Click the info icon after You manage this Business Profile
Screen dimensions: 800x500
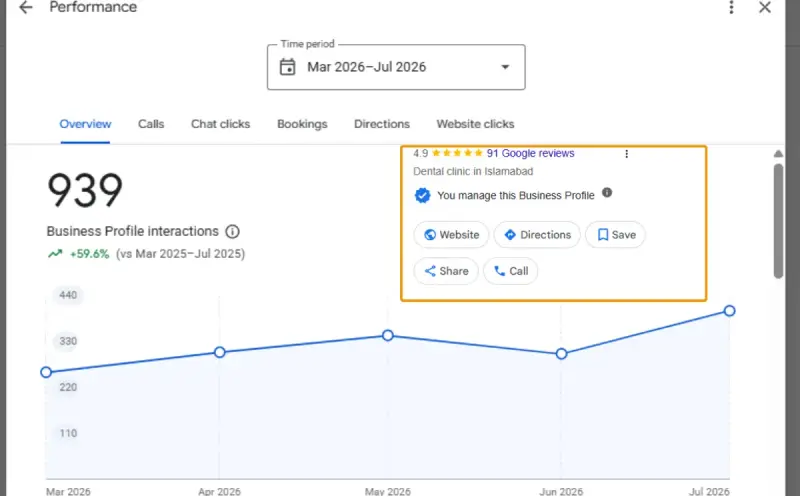(x=607, y=192)
